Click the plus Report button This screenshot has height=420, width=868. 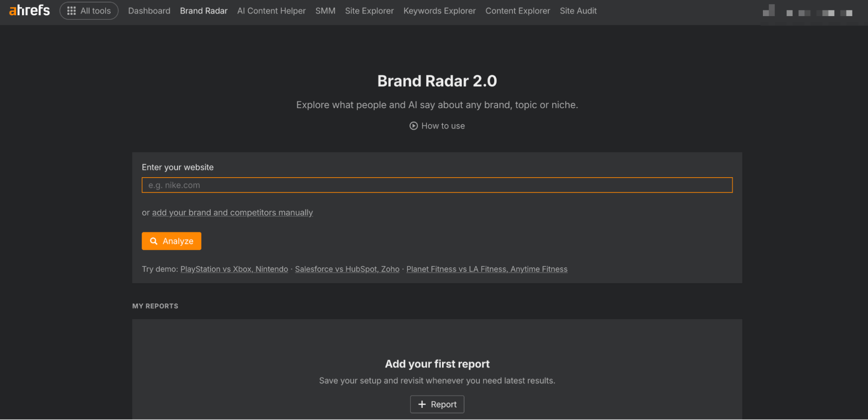click(437, 404)
